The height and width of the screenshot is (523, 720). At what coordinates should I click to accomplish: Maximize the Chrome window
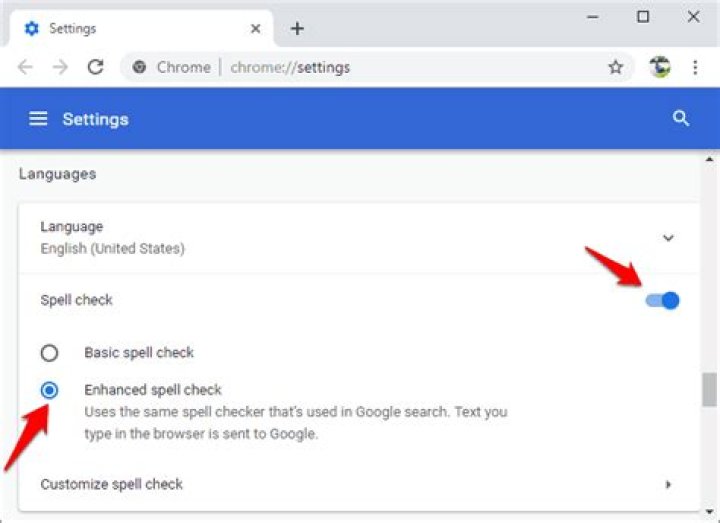tap(643, 17)
